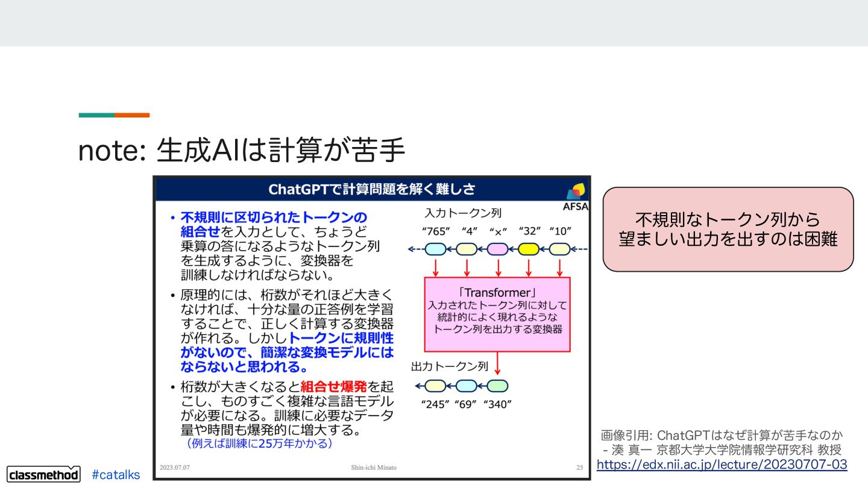The height and width of the screenshot is (488, 868).
Task: Click the output token label "340"
Action: (497, 404)
